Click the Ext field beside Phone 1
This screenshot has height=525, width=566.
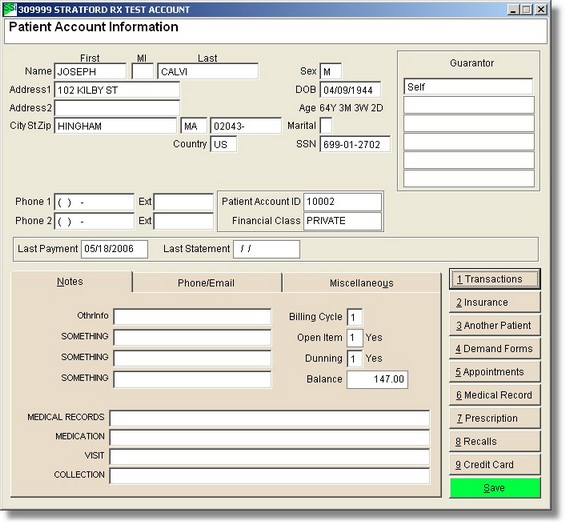[x=184, y=202]
